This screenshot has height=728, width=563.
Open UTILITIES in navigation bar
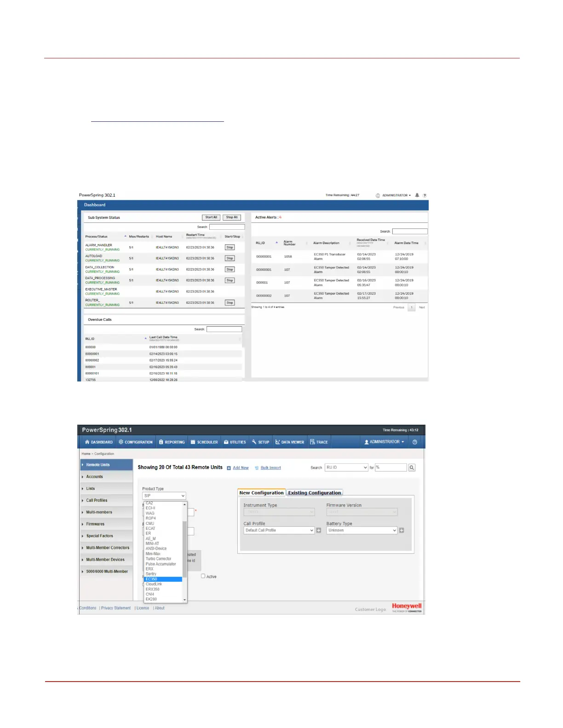235,442
